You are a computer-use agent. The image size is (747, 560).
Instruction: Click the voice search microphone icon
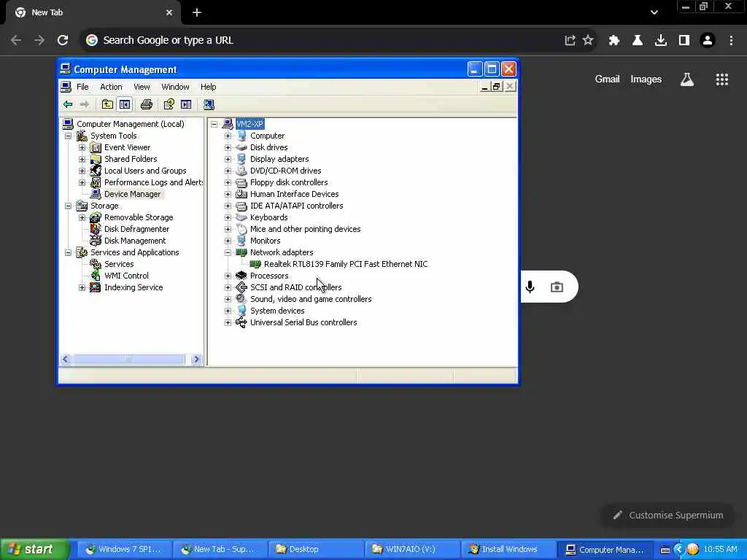tap(530, 287)
